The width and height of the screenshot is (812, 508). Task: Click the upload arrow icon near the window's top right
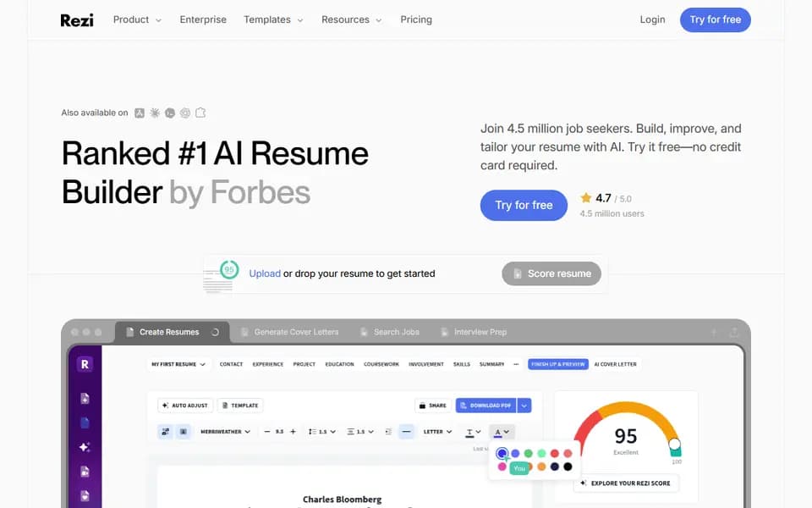pyautogui.click(x=714, y=332)
